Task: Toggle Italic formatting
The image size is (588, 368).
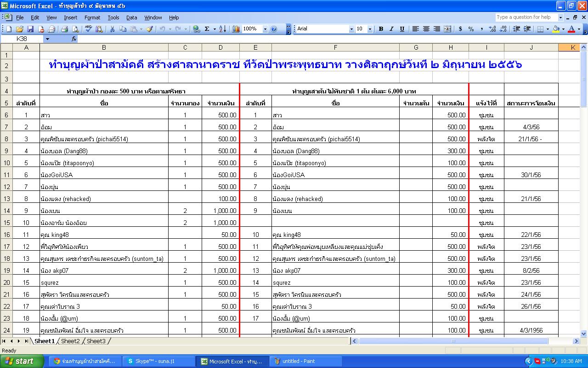Action: coord(391,29)
